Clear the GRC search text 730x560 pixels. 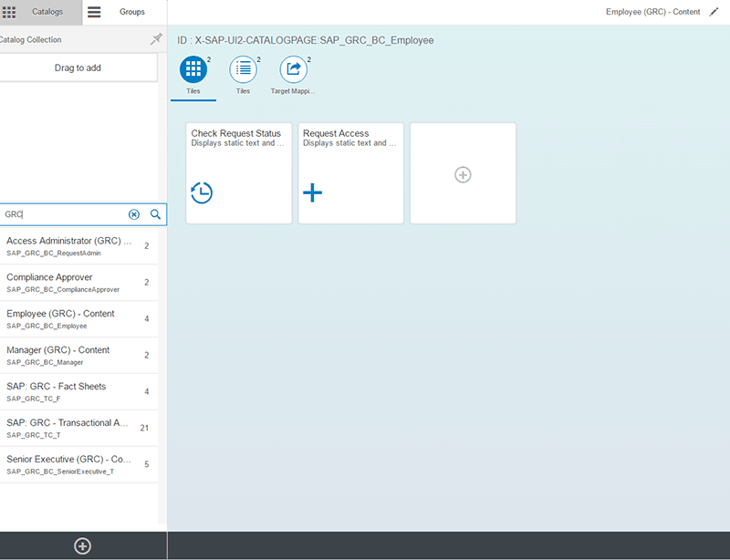(x=134, y=214)
